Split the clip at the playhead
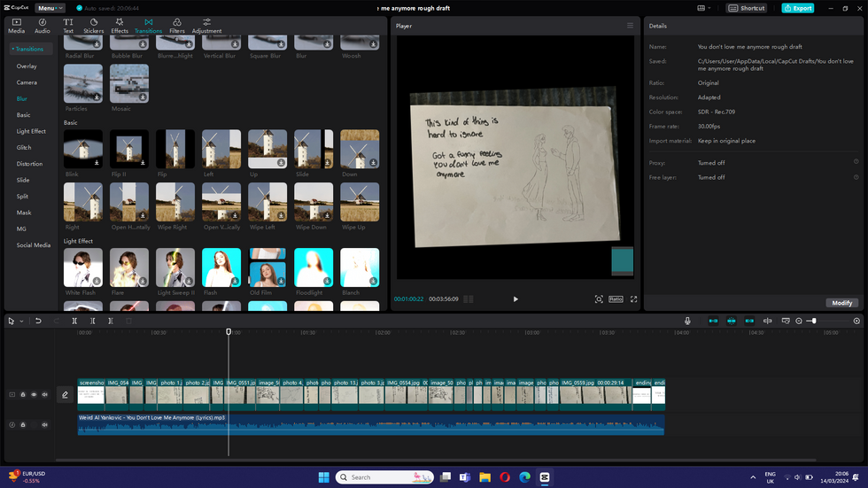Image resolution: width=868 pixels, height=488 pixels. coord(74,321)
